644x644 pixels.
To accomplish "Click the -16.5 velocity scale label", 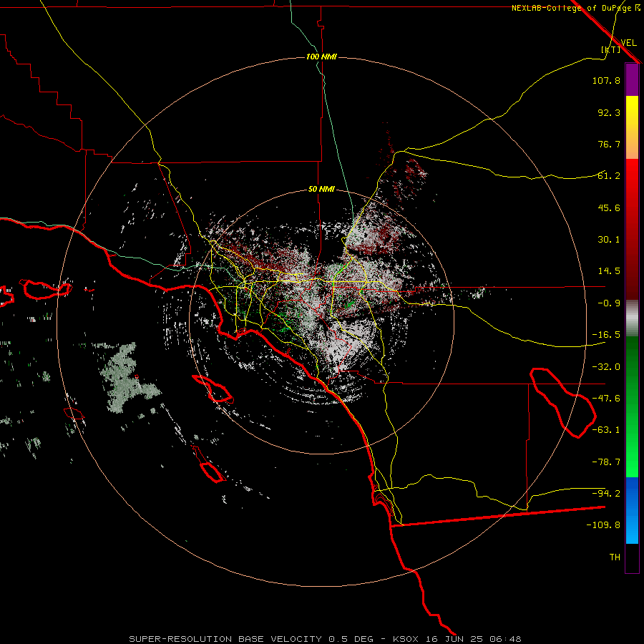I will pos(606,335).
